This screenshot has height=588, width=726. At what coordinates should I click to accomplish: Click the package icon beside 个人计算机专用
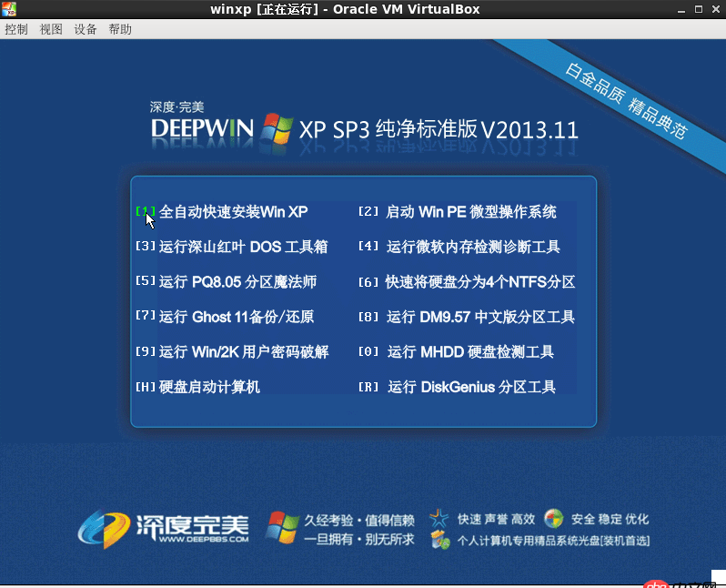click(x=440, y=541)
